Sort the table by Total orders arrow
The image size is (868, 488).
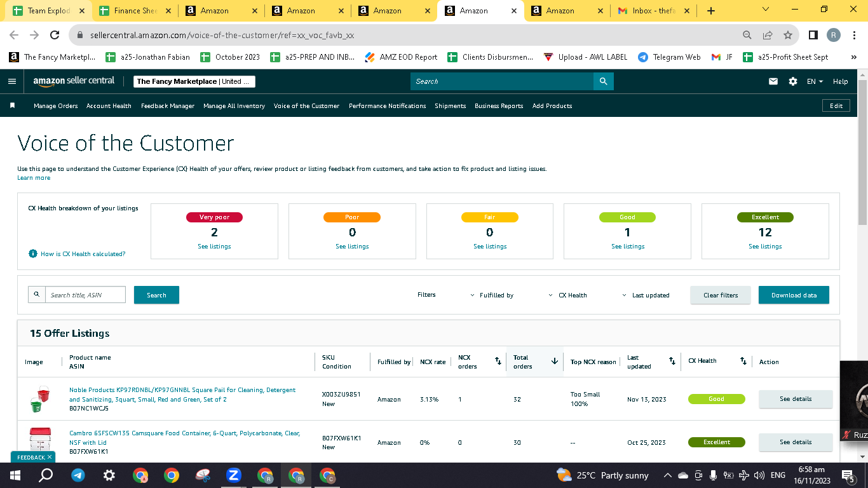click(x=554, y=361)
